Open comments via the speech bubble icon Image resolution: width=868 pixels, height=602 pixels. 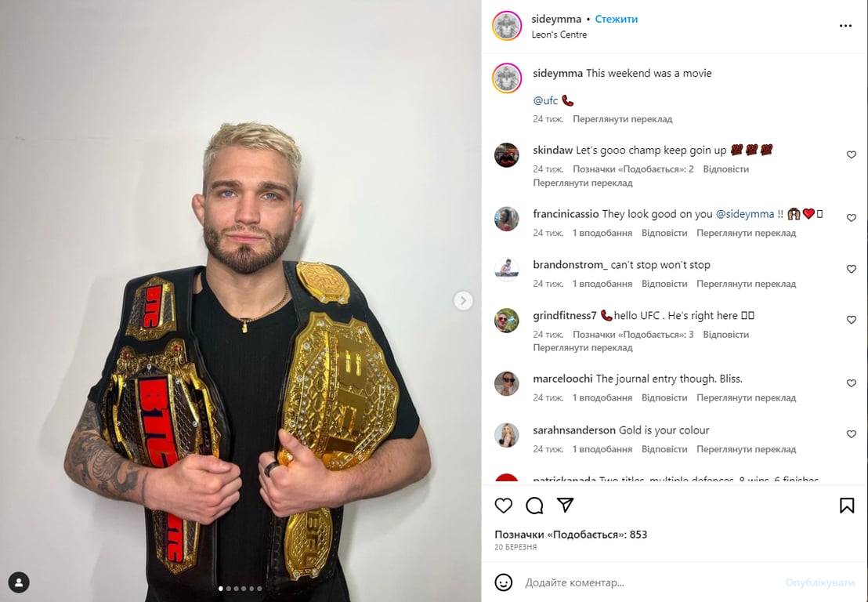click(x=534, y=505)
